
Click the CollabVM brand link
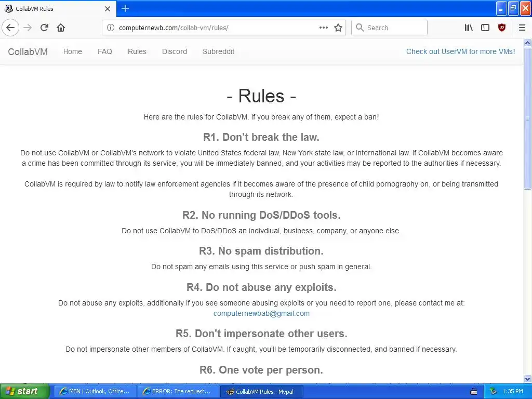pos(28,52)
